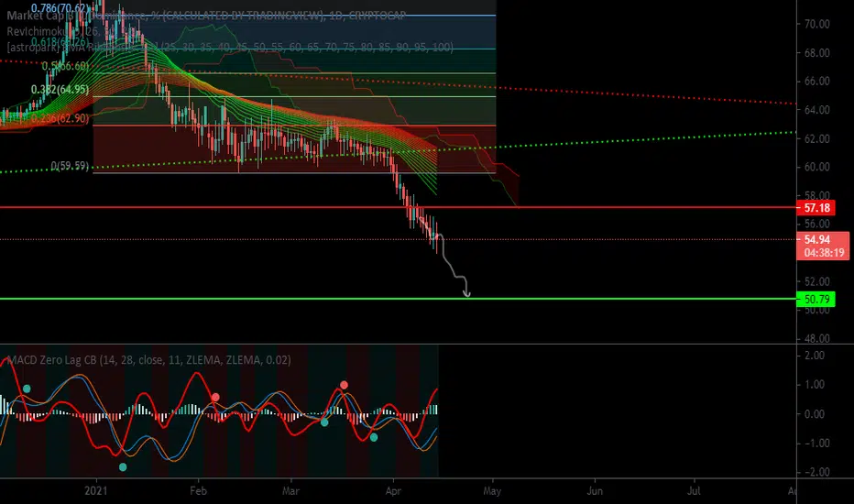This screenshot has width=854, height=504.
Task: Click the Fibonacci label 0(59.59)
Action: point(70,166)
